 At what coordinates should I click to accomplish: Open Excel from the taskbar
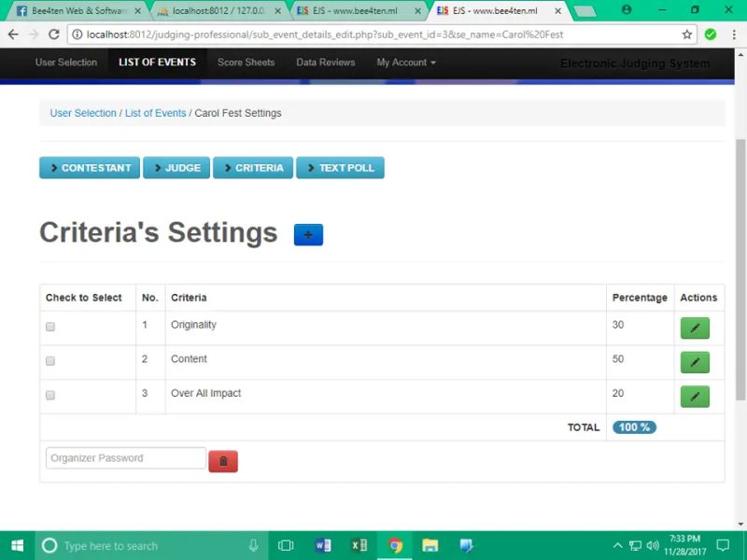pos(359,544)
